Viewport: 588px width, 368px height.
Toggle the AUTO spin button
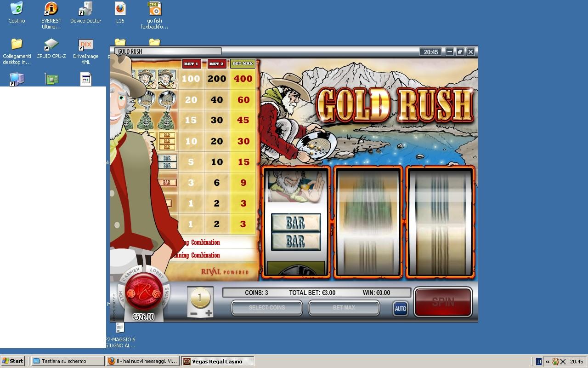[401, 309]
